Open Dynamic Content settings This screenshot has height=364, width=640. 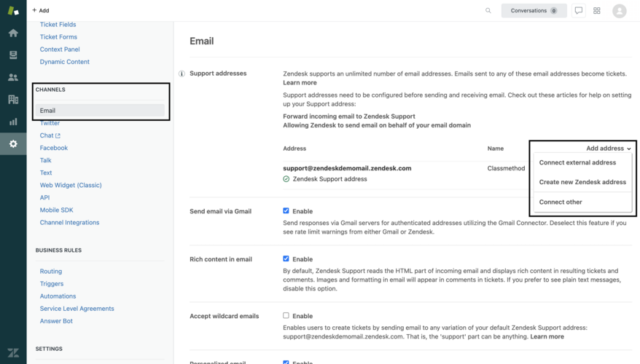point(64,62)
